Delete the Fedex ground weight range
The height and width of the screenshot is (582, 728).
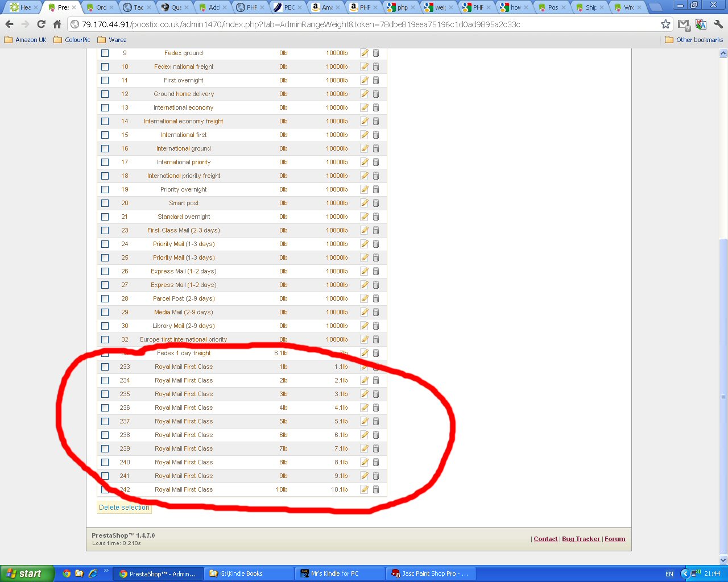pos(376,53)
